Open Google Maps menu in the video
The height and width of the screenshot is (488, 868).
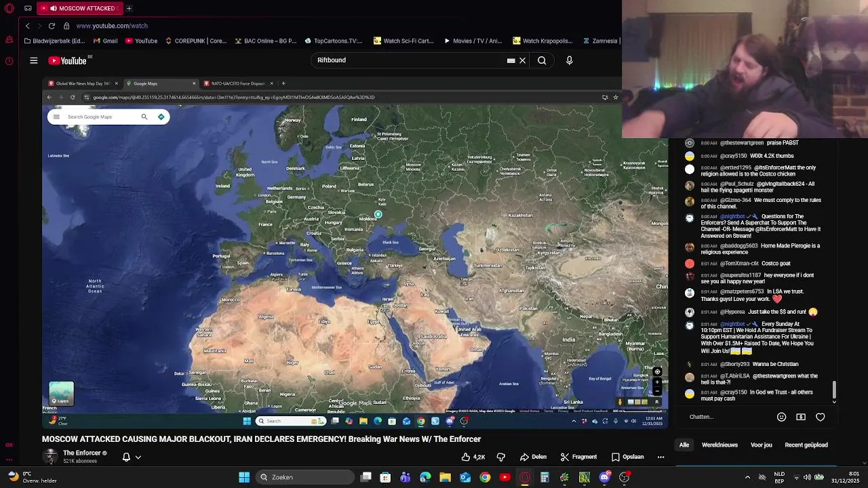coord(56,117)
